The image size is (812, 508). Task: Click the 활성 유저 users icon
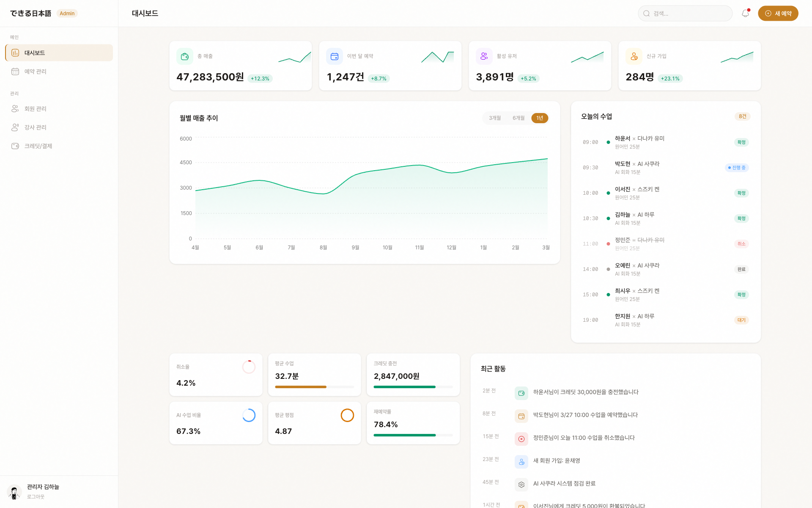(x=484, y=56)
